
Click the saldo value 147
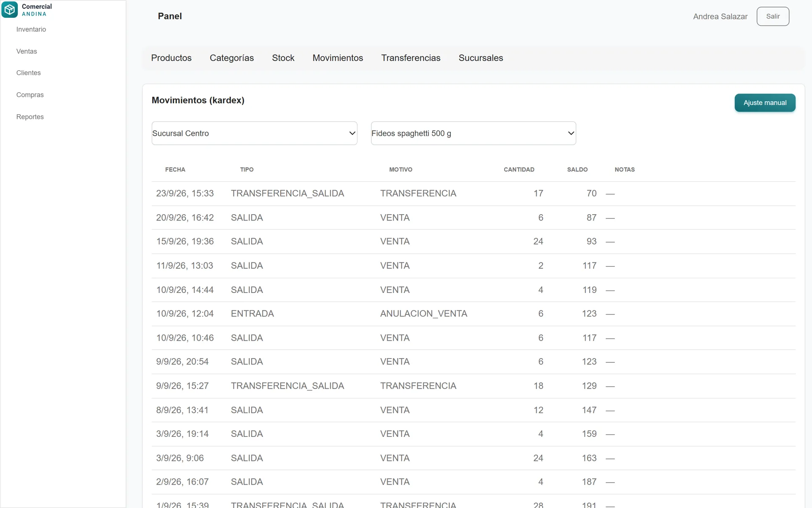click(x=589, y=410)
